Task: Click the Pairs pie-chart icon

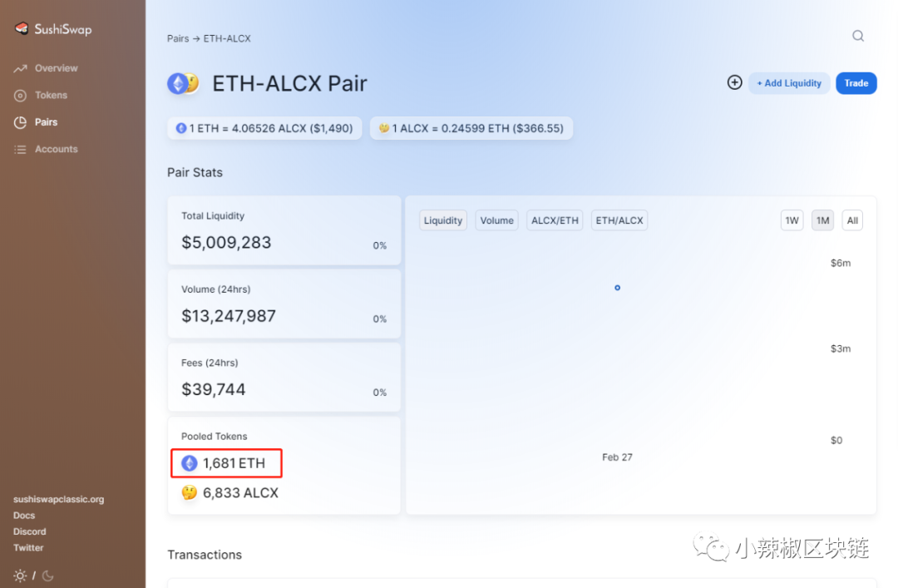Action: (x=20, y=122)
